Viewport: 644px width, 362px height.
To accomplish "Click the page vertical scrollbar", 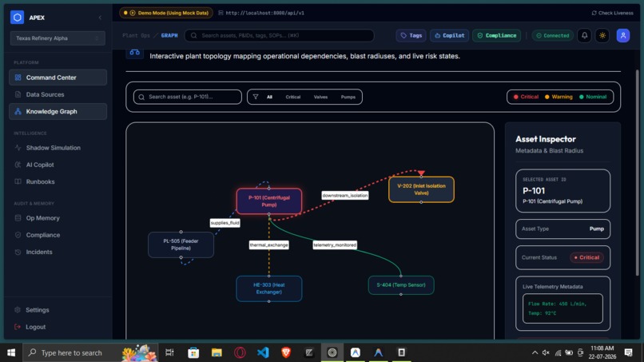I will point(638,173).
